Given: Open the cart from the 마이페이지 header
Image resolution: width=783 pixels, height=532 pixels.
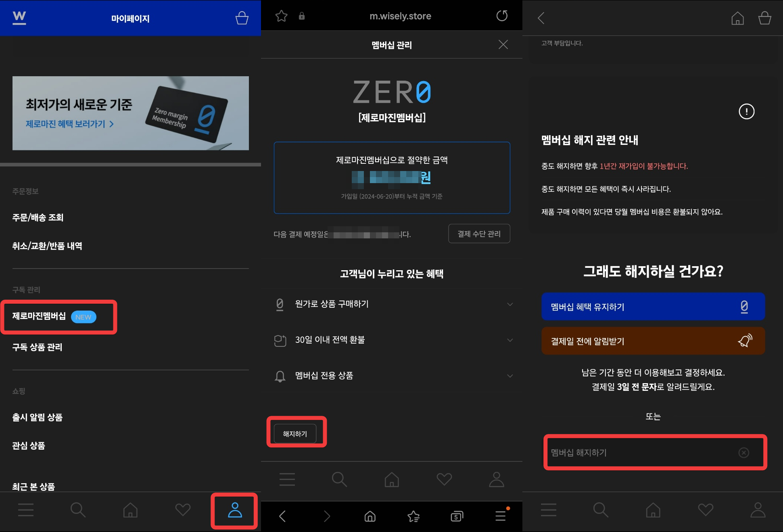Looking at the screenshot, I should click(x=242, y=18).
